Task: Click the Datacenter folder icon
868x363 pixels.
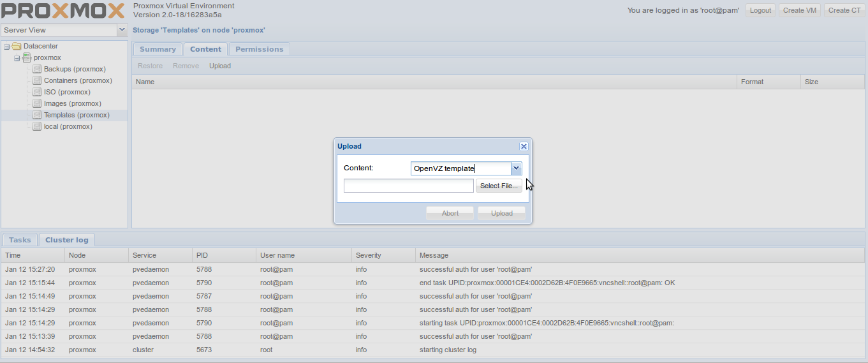Action: (x=17, y=46)
